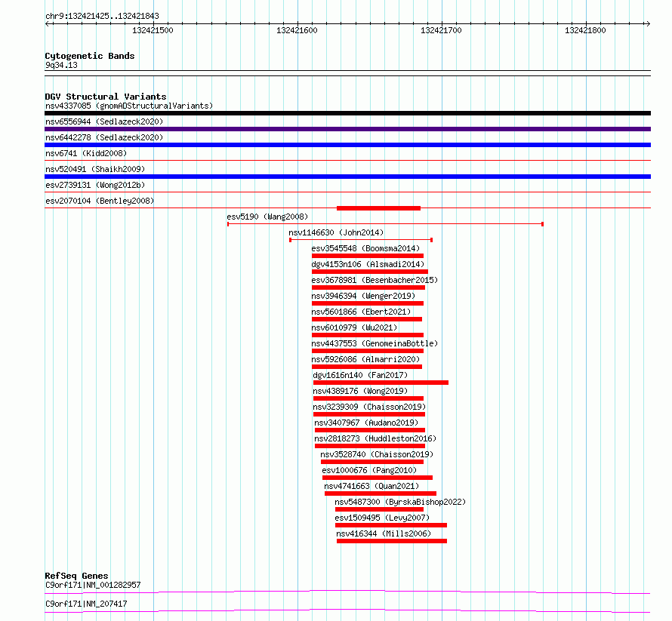
Task: Click the Cytogenetic Bands track heading
Action: pos(90,56)
